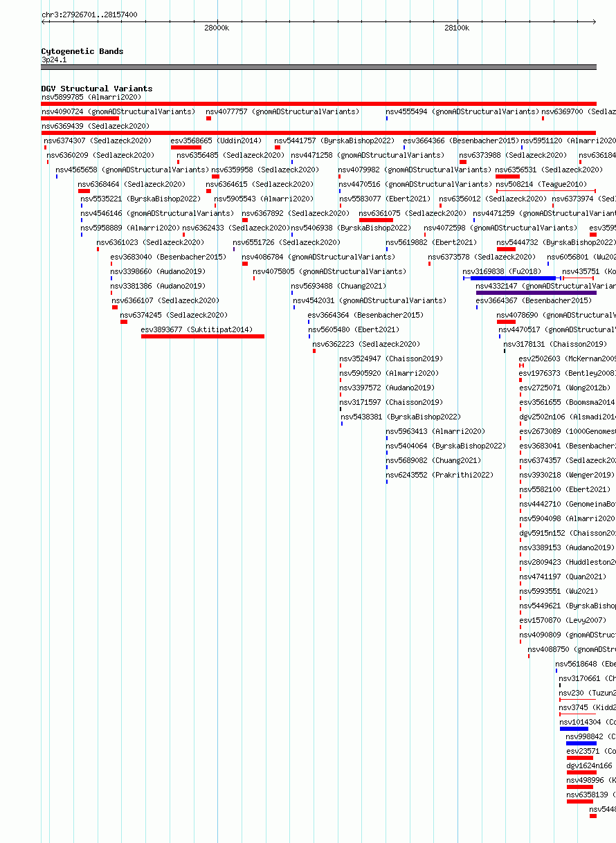Viewport: 616px width, 843px height.
Task: Select esv3664364 (Besenbacher2015) label
Action: point(365,315)
